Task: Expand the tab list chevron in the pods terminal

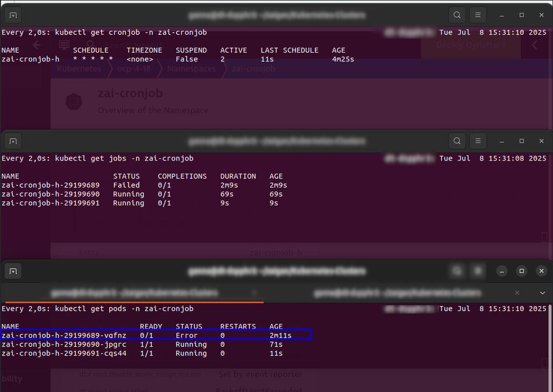Action: coord(542,292)
